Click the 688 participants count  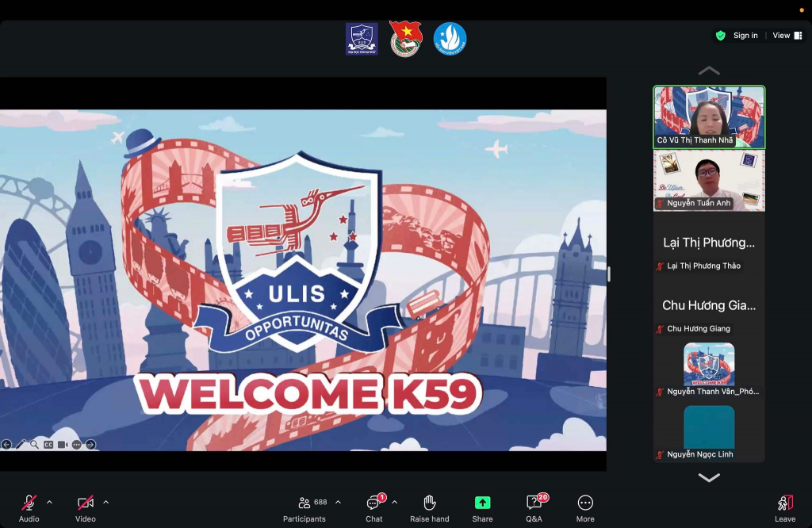(x=320, y=502)
